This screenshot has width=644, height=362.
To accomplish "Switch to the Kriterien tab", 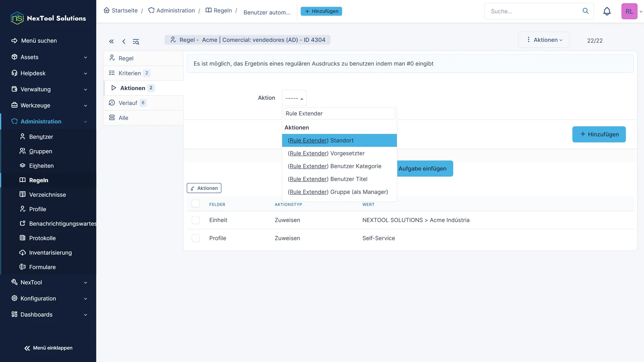I will pos(143,73).
